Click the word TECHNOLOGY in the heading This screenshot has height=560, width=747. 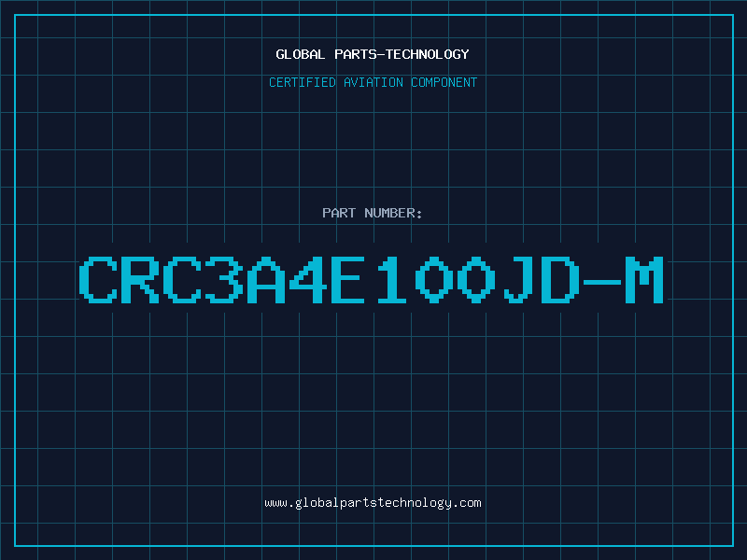click(x=428, y=54)
